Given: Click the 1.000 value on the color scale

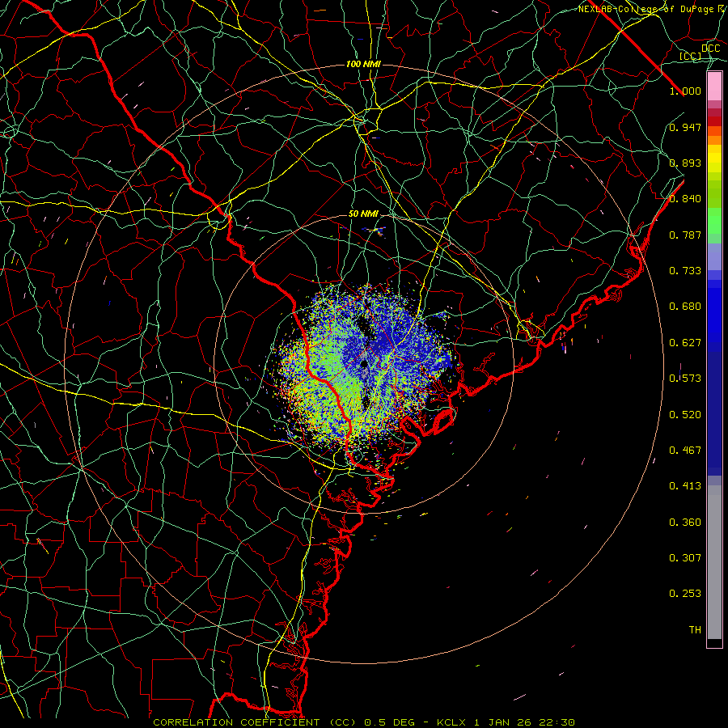Looking at the screenshot, I should (685, 91).
